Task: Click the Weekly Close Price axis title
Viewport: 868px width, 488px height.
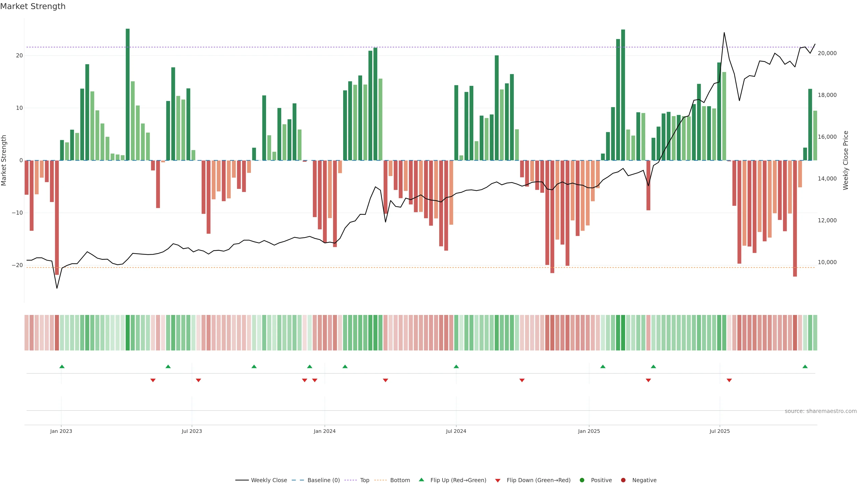Action: pos(845,160)
